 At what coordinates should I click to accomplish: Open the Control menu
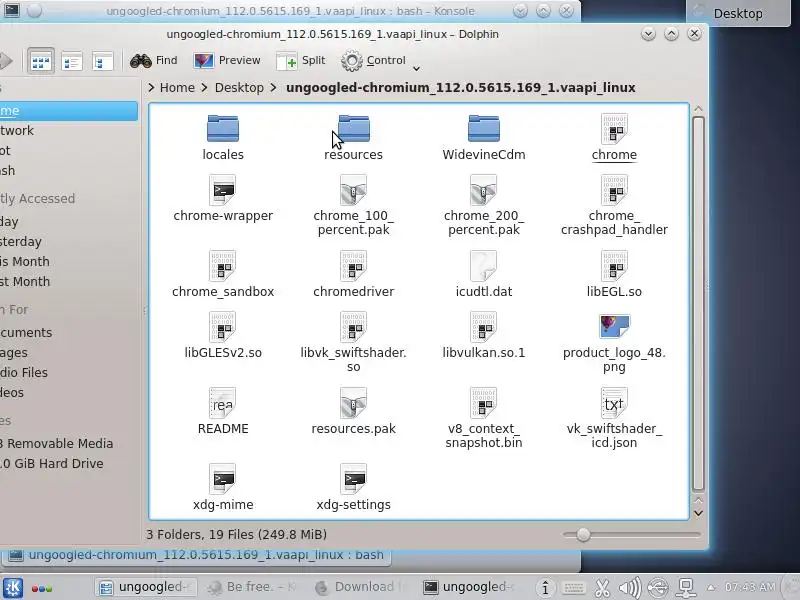[373, 61]
